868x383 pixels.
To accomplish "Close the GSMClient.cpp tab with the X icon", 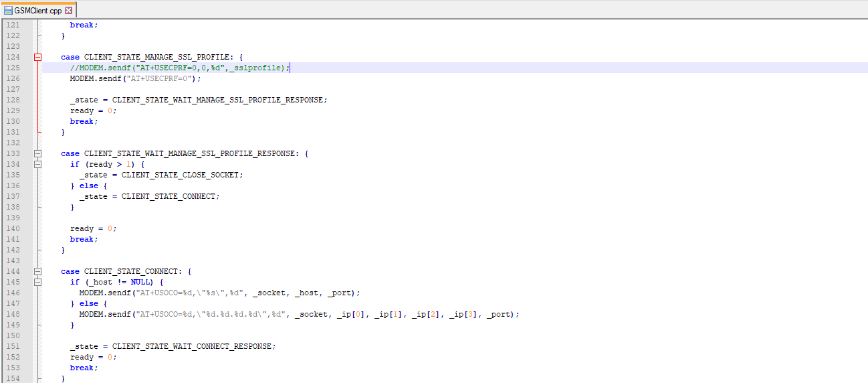I will point(68,11).
